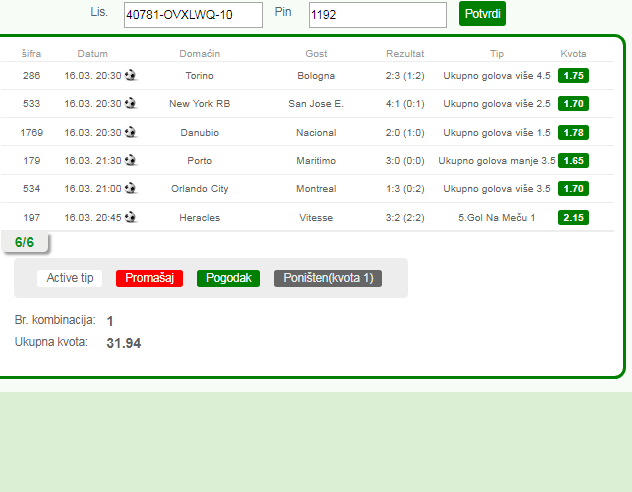Click the Šifra column header
The image size is (632, 492).
(31, 54)
